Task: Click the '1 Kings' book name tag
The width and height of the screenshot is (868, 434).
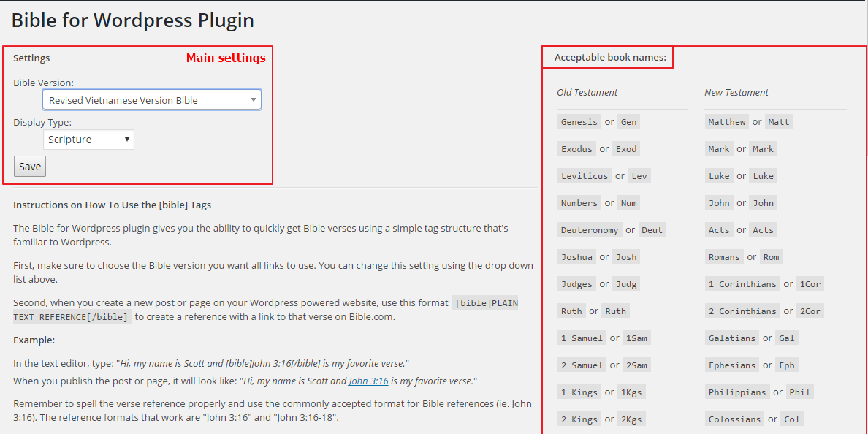Action: (579, 392)
